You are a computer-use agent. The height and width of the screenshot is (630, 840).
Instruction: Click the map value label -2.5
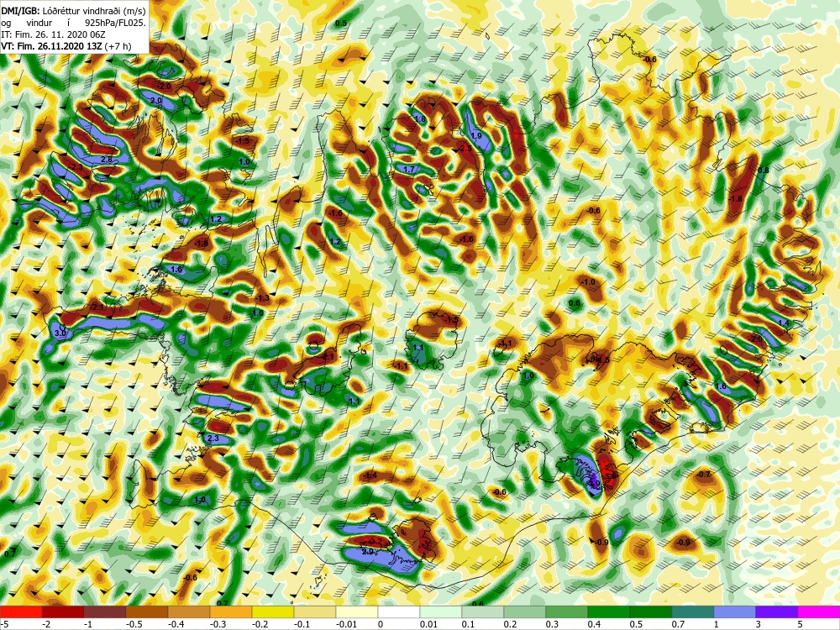(x=465, y=148)
